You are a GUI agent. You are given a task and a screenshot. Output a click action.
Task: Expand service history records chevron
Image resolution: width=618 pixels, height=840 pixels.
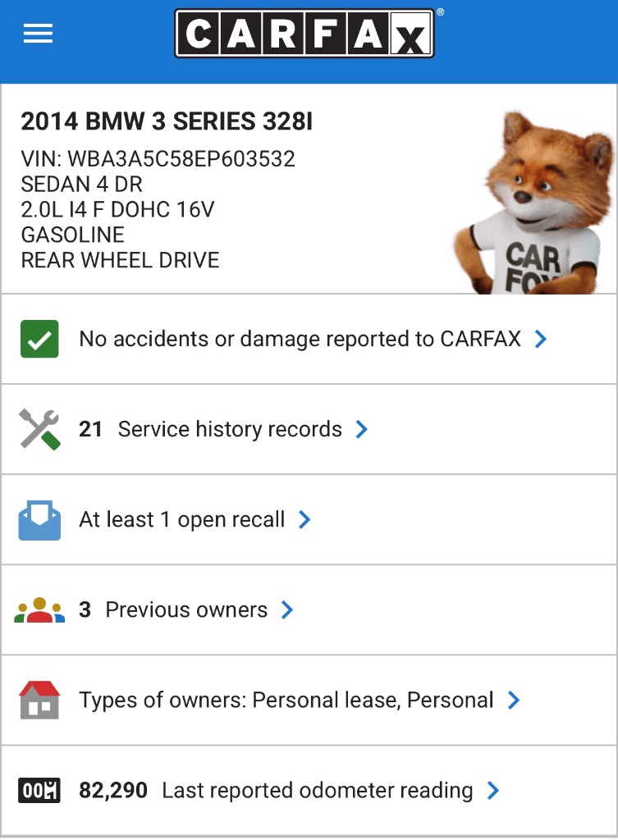362,429
